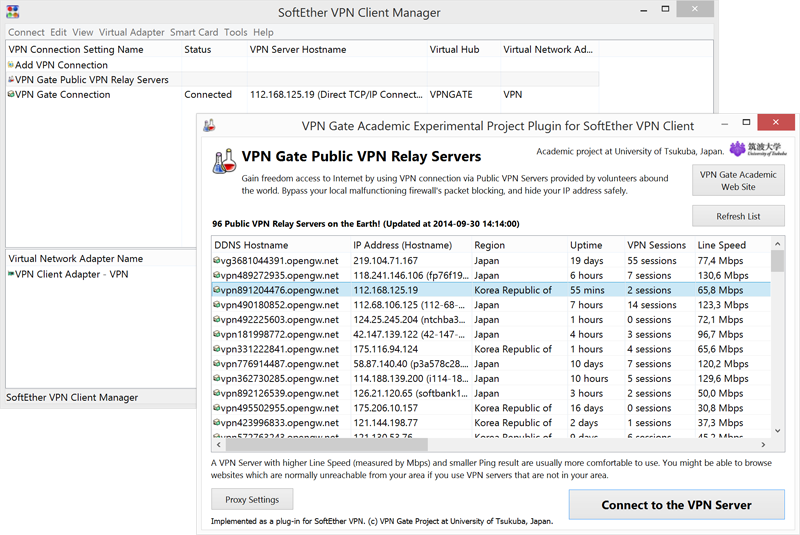
Task: Select the 'Connected' status cell
Action: tap(208, 94)
